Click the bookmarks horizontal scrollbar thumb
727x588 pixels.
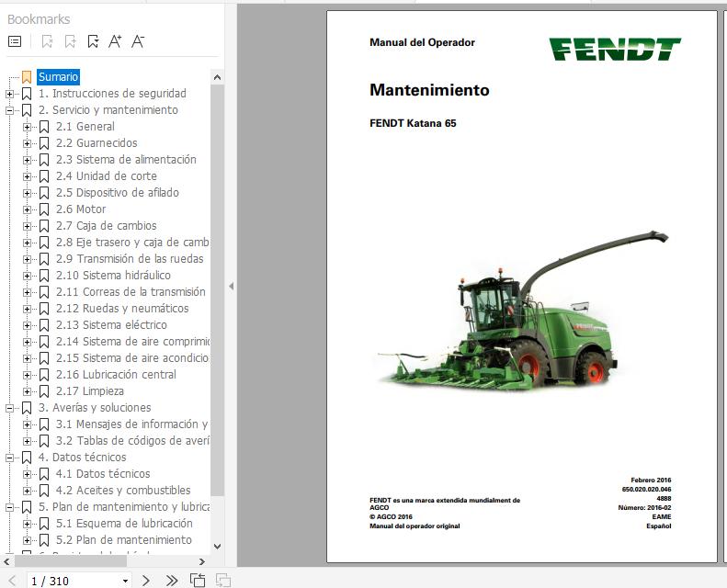(x=71, y=561)
